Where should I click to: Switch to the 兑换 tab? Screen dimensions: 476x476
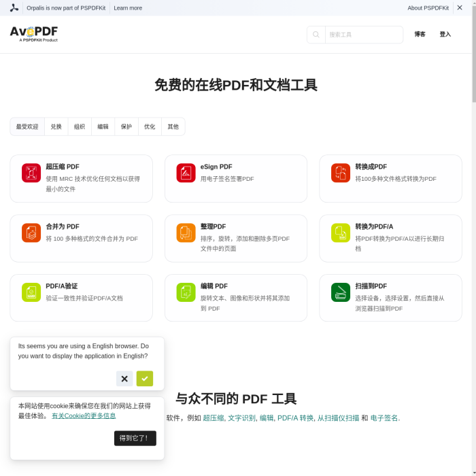tap(56, 127)
